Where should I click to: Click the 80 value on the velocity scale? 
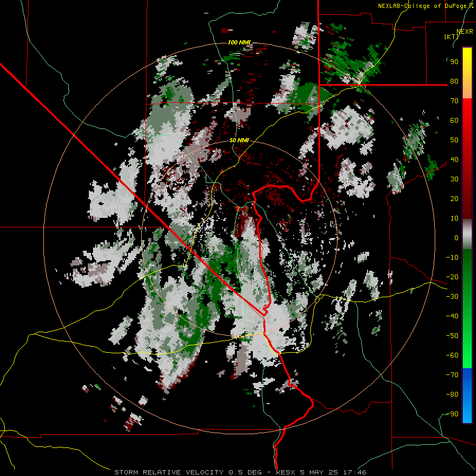pyautogui.click(x=454, y=81)
